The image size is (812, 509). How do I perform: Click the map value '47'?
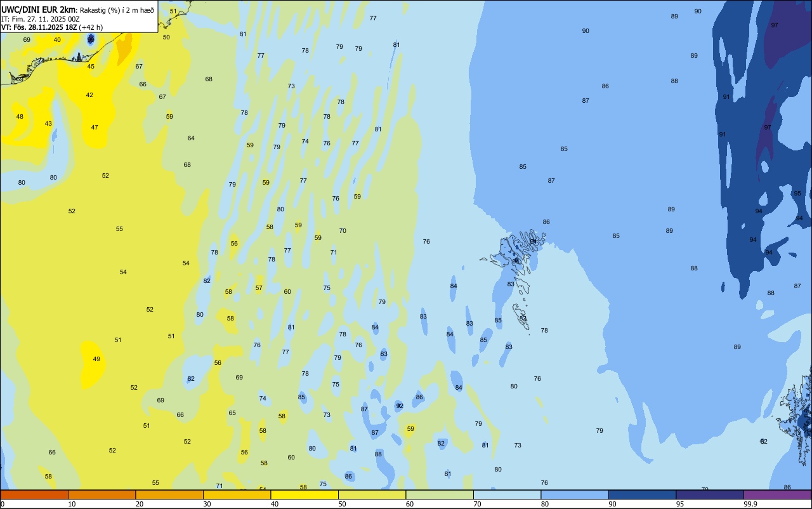point(95,128)
